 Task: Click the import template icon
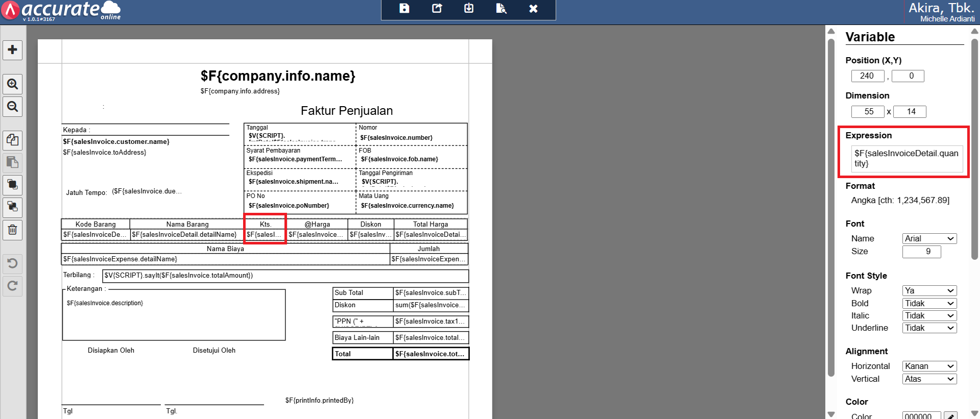(x=469, y=9)
